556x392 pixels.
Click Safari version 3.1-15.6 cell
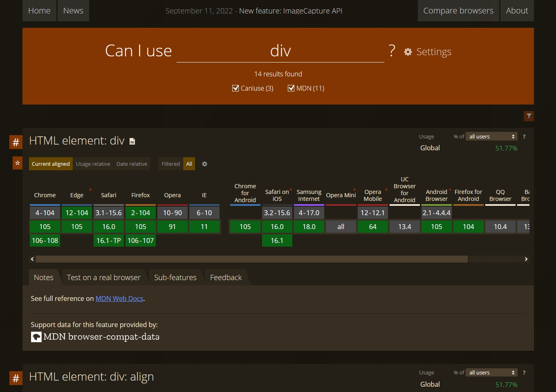pyautogui.click(x=109, y=213)
